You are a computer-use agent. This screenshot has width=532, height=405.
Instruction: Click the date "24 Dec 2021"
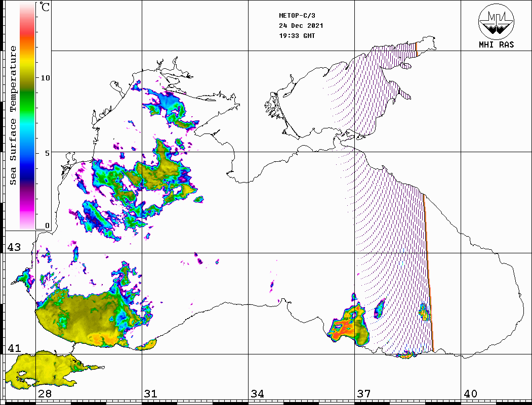coord(301,26)
